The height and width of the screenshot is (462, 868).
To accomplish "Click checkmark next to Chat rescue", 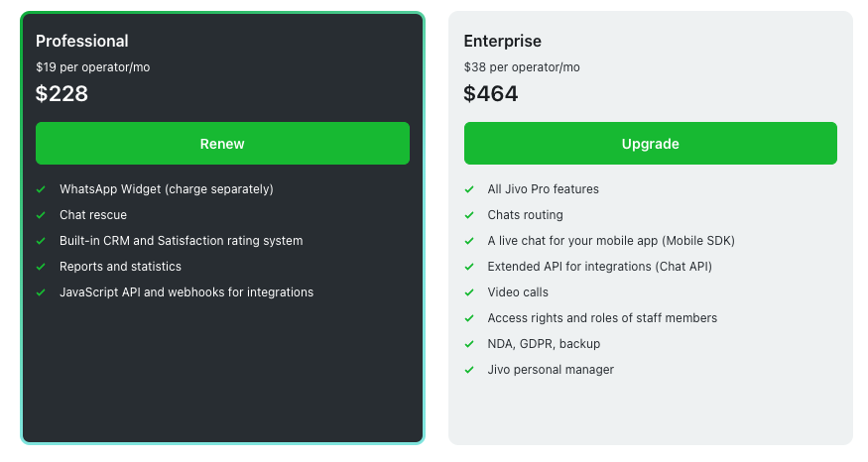I will click(x=41, y=215).
